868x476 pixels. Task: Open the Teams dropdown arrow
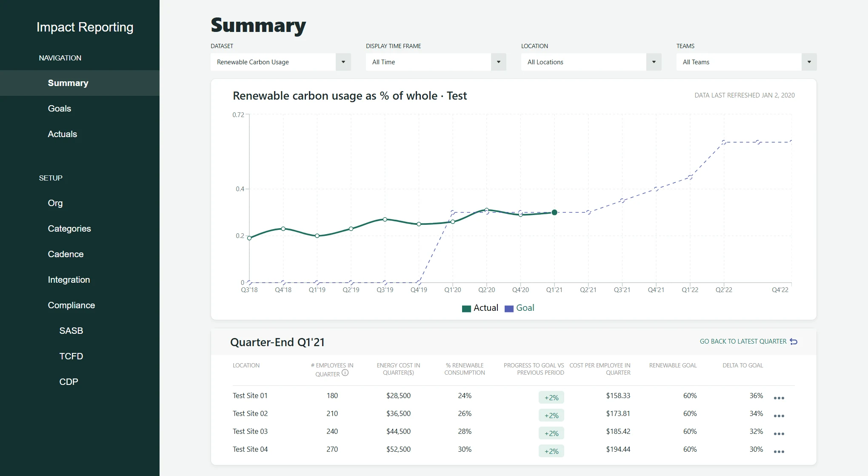[x=809, y=62]
